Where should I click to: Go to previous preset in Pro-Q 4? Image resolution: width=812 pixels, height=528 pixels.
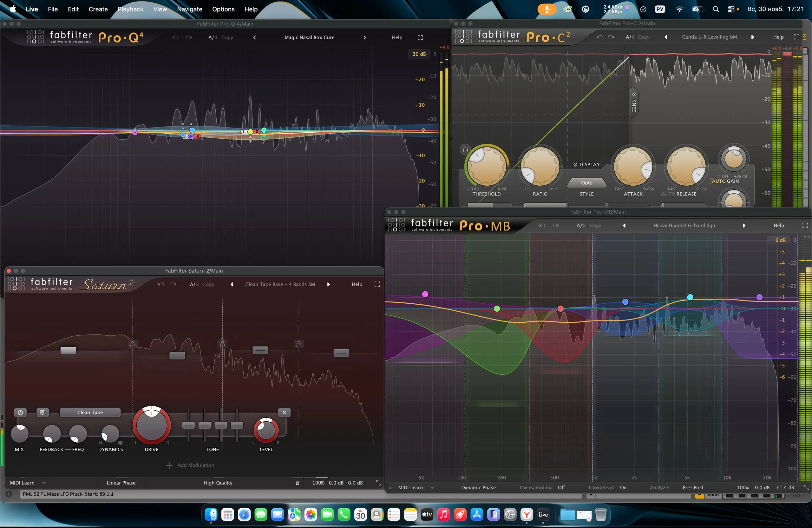click(254, 37)
